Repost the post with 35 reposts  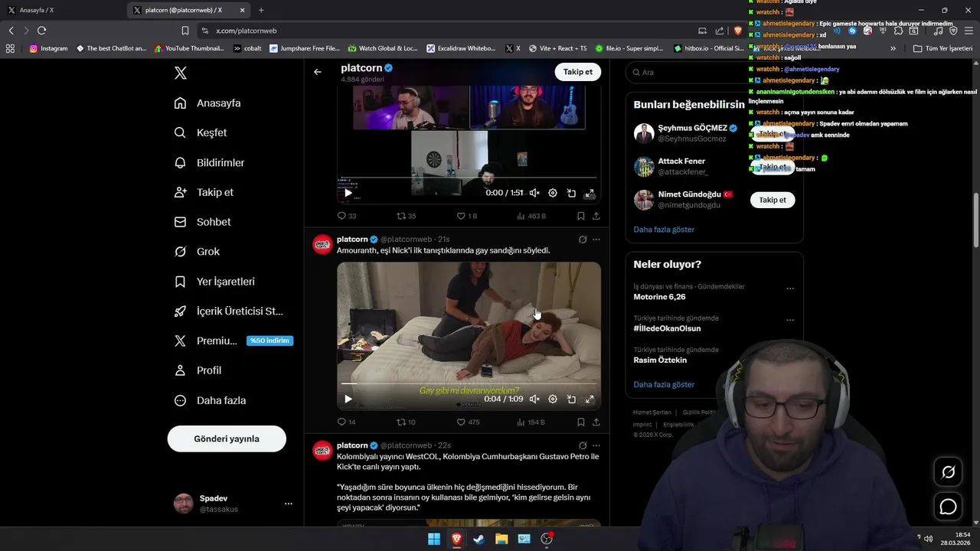pos(406,216)
